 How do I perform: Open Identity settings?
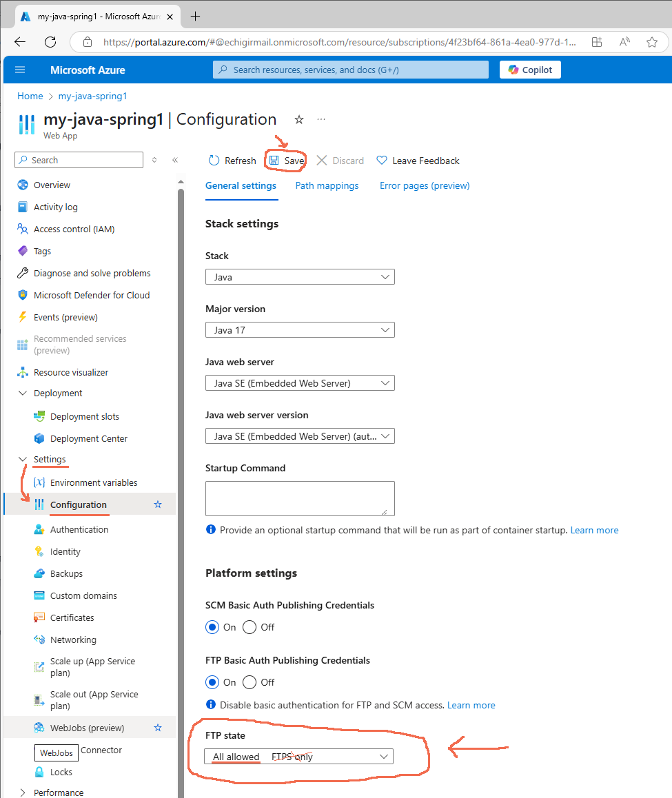click(65, 551)
